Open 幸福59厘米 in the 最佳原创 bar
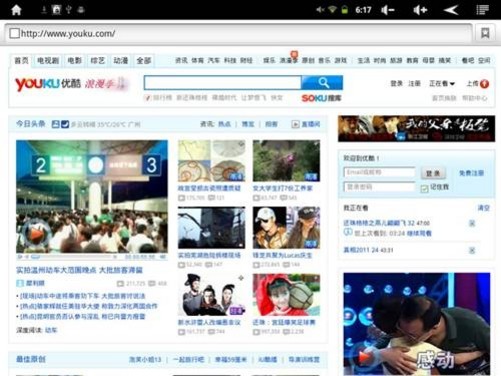Viewport: 501px width, 376px height. click(x=231, y=360)
